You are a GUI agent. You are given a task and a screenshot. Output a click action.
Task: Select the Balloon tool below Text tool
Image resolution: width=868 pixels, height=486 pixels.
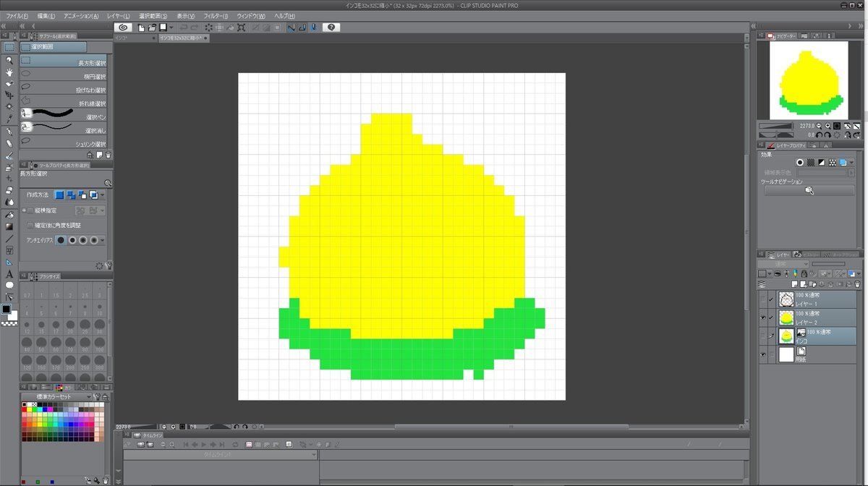9,285
